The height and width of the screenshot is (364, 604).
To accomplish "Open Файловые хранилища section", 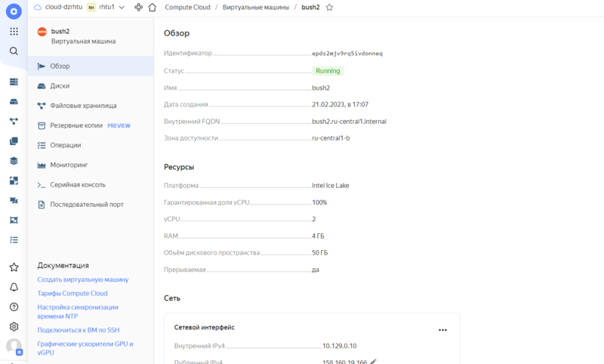I will tap(91, 106).
